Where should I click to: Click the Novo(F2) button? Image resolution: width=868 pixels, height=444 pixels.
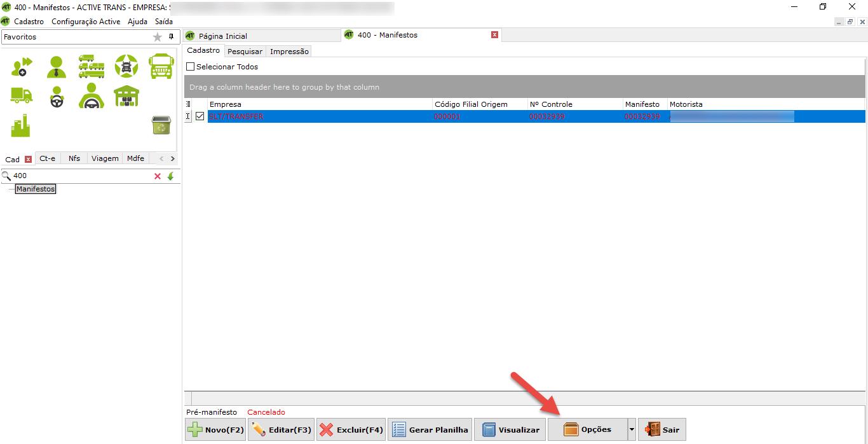(x=216, y=430)
